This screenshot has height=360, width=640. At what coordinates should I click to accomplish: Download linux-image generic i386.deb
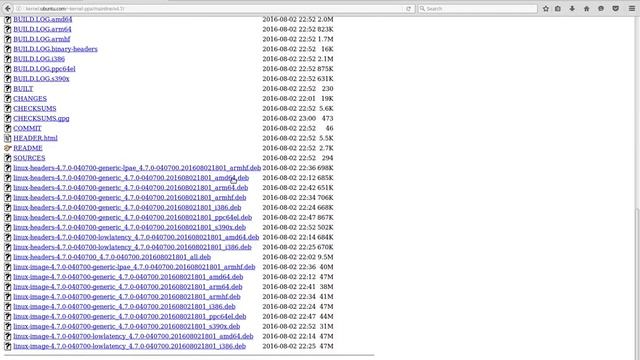[124, 307]
